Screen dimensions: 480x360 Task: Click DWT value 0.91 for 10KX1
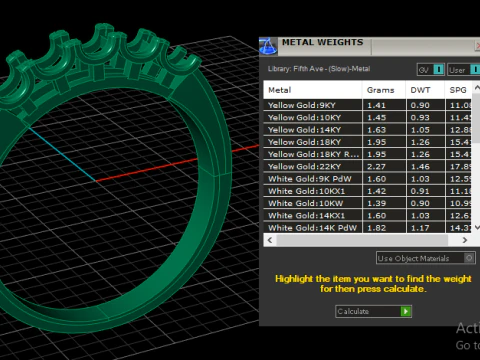tap(420, 191)
